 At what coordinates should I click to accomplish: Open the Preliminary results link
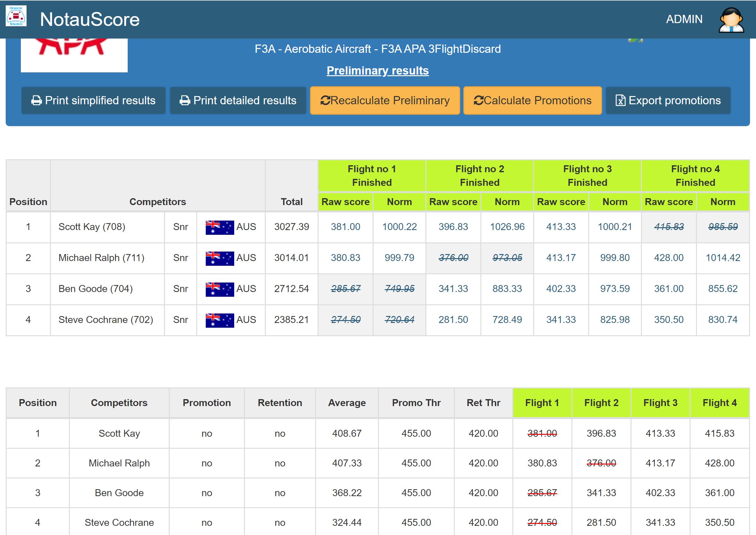(x=377, y=70)
